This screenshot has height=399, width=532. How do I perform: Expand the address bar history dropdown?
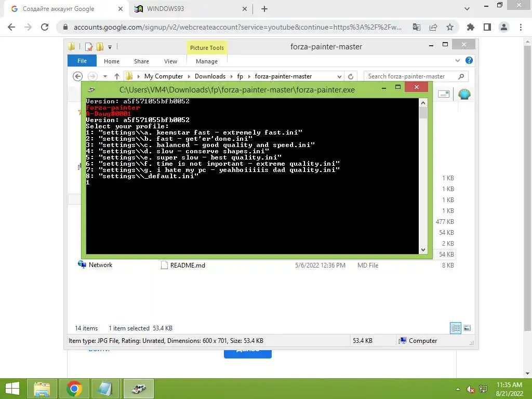coord(339,77)
